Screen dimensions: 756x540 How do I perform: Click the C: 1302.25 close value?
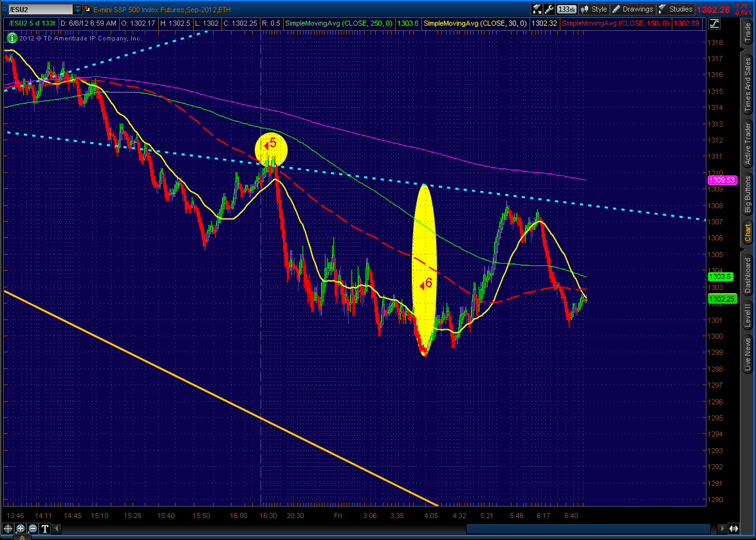coord(240,23)
